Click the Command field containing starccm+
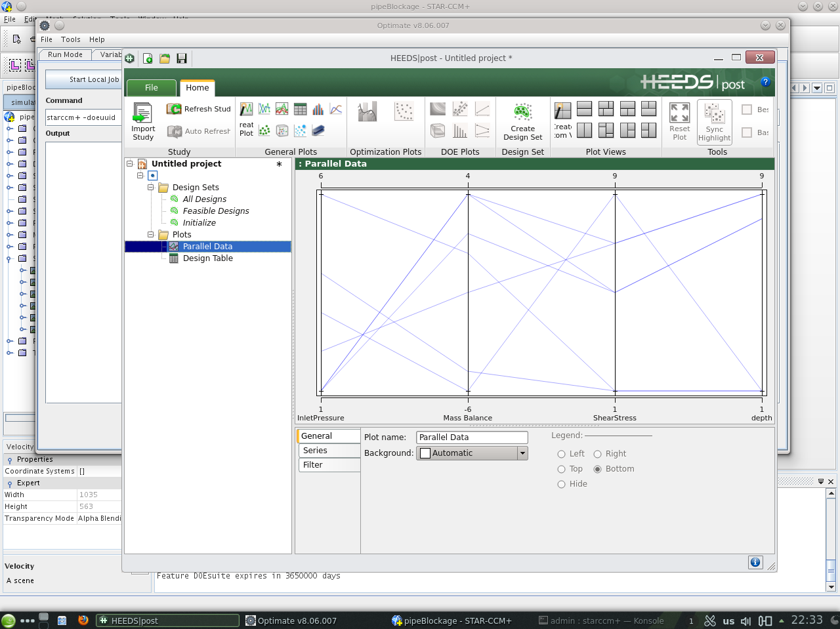This screenshot has height=629, width=840. tap(83, 117)
